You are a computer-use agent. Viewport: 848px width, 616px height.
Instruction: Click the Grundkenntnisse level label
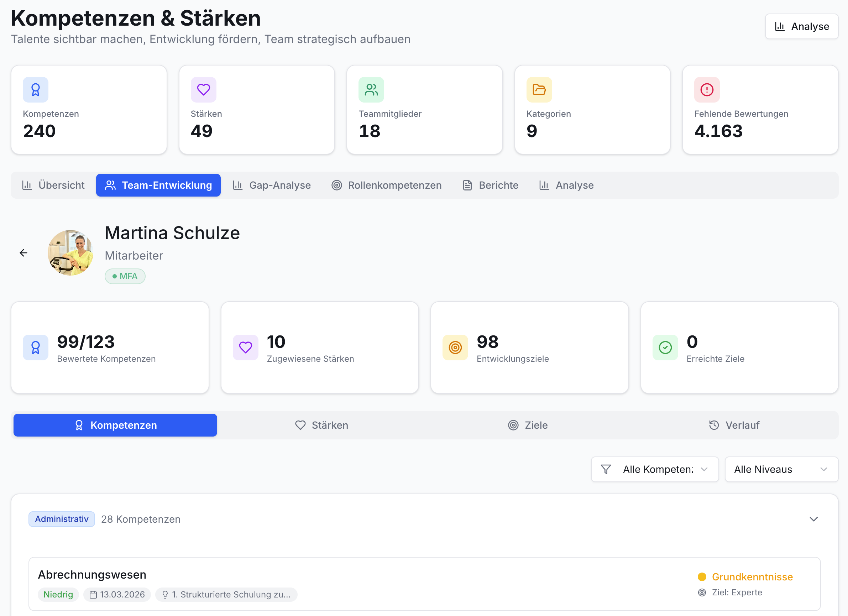click(752, 577)
